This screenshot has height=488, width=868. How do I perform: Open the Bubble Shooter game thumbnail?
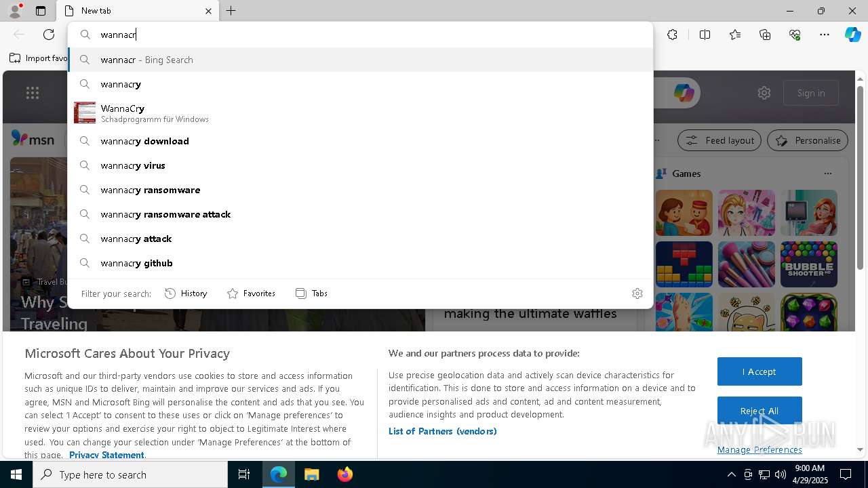pyautogui.click(x=809, y=264)
